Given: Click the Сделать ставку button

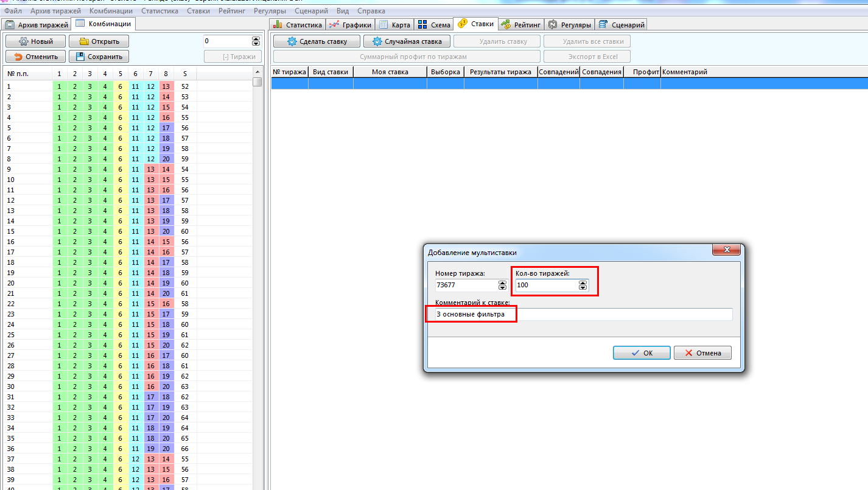Looking at the screenshot, I should [317, 41].
